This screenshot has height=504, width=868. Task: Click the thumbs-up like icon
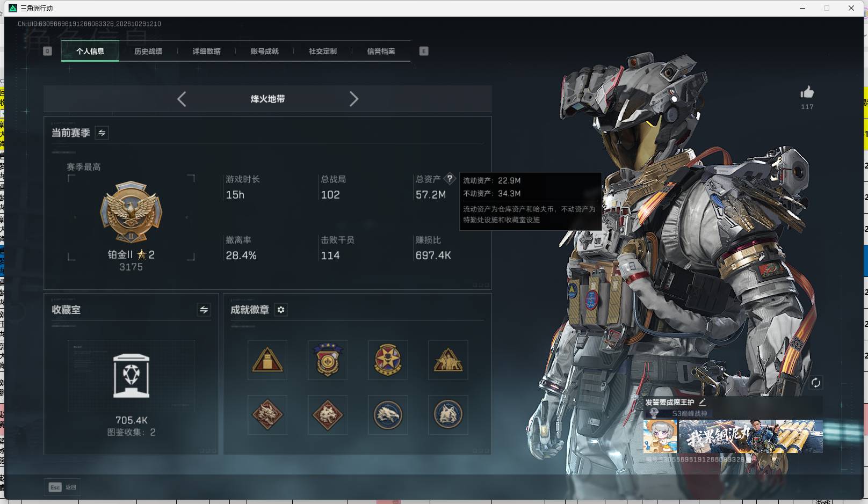(807, 92)
